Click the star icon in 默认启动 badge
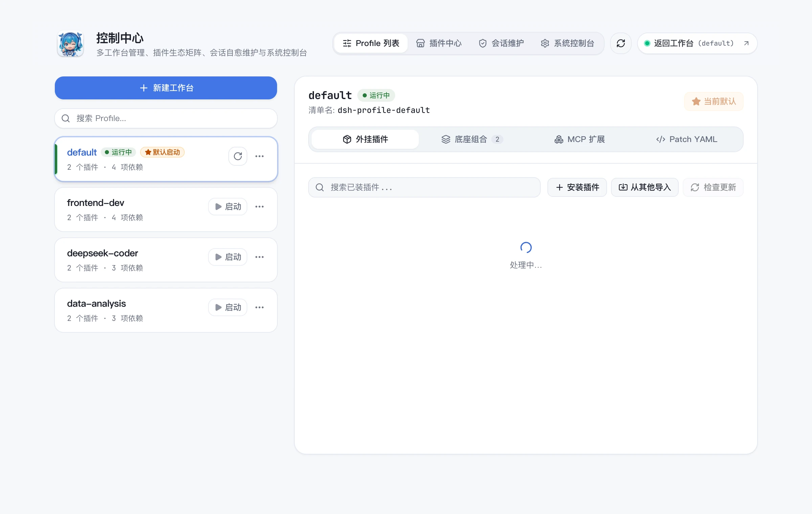The width and height of the screenshot is (812, 514). (x=148, y=152)
